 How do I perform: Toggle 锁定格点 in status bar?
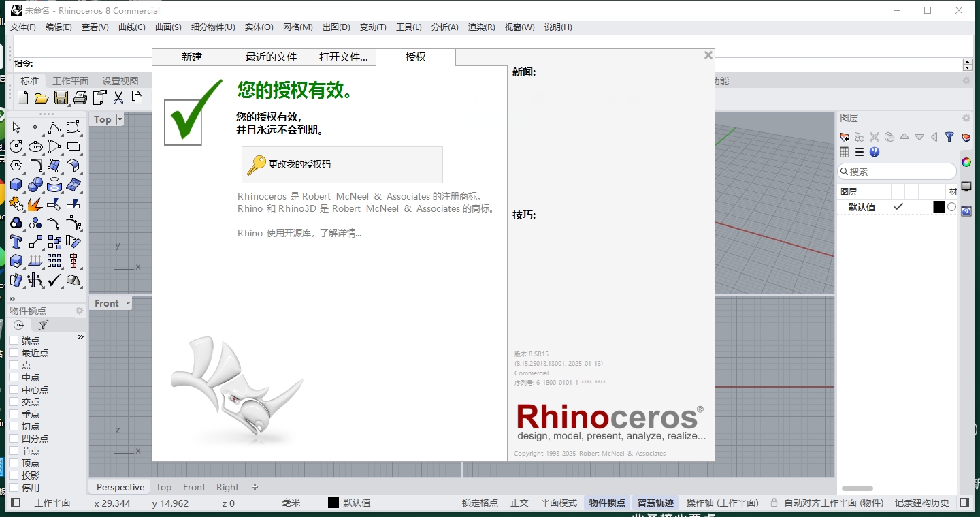480,503
